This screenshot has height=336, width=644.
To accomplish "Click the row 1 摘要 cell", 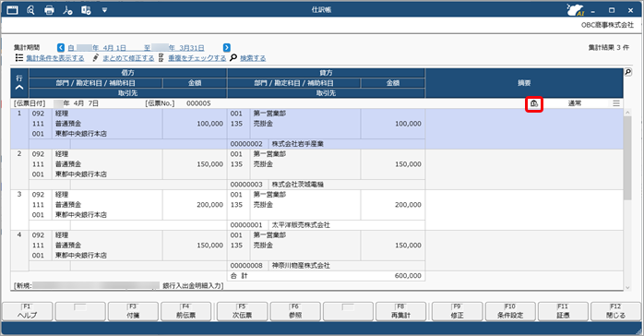I will coord(524,128).
